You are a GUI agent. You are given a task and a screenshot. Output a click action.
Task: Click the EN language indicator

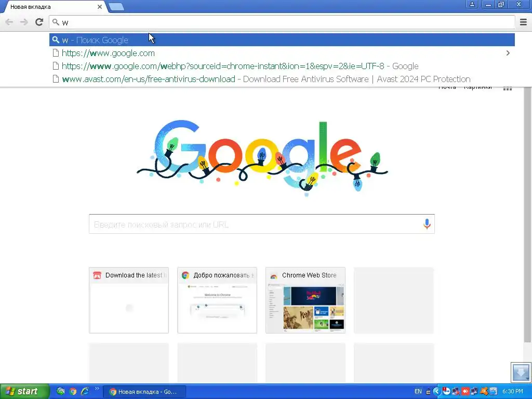[x=418, y=391]
